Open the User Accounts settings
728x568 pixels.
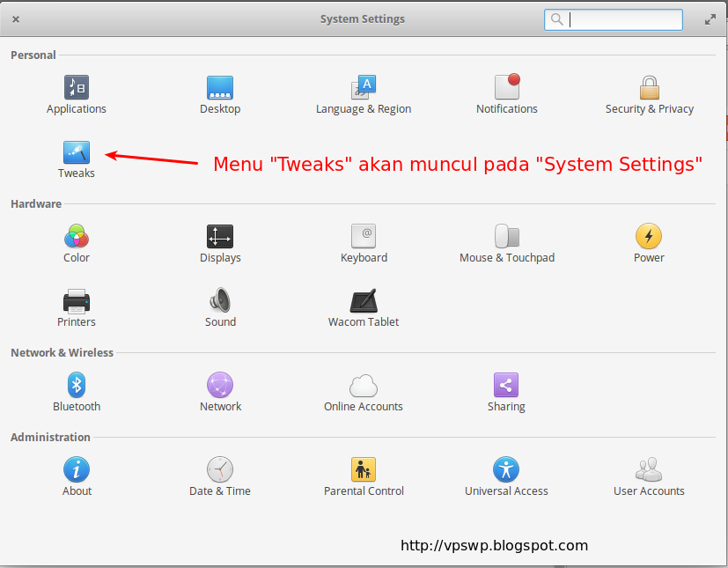[x=649, y=477]
